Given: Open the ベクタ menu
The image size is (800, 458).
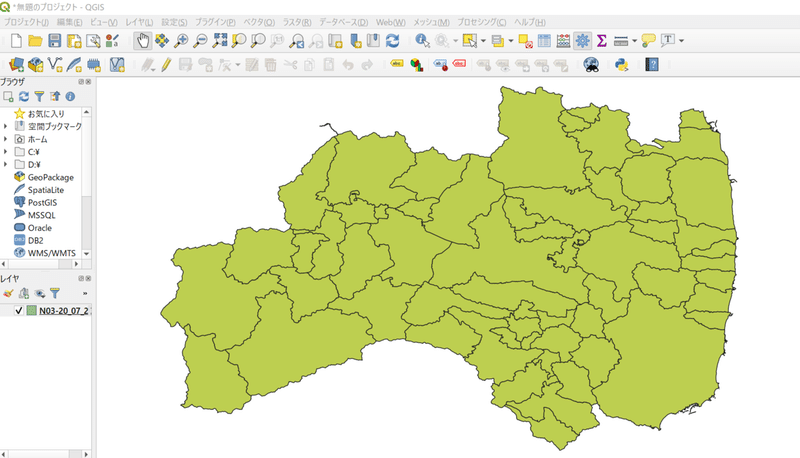Looking at the screenshot, I should tap(259, 22).
